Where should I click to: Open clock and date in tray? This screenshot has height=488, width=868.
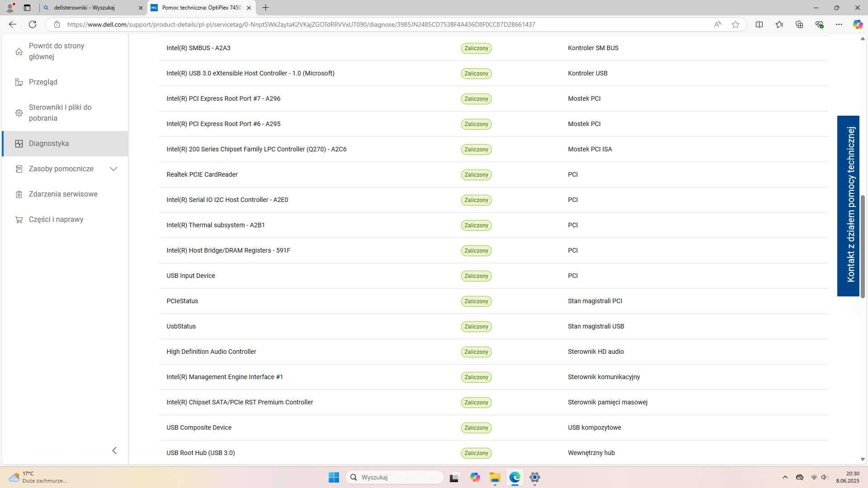[x=847, y=477]
